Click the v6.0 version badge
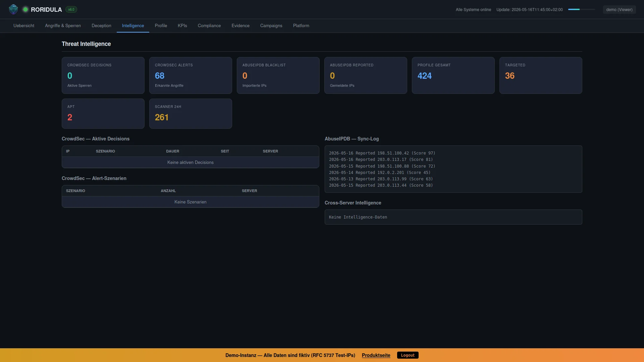The image size is (644, 362). pyautogui.click(x=71, y=9)
